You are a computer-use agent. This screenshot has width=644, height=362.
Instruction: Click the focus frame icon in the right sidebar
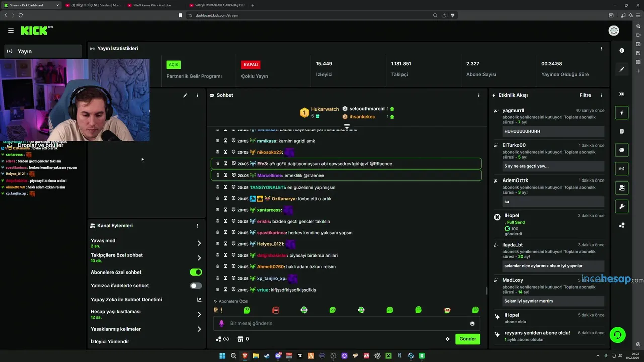coord(622,94)
